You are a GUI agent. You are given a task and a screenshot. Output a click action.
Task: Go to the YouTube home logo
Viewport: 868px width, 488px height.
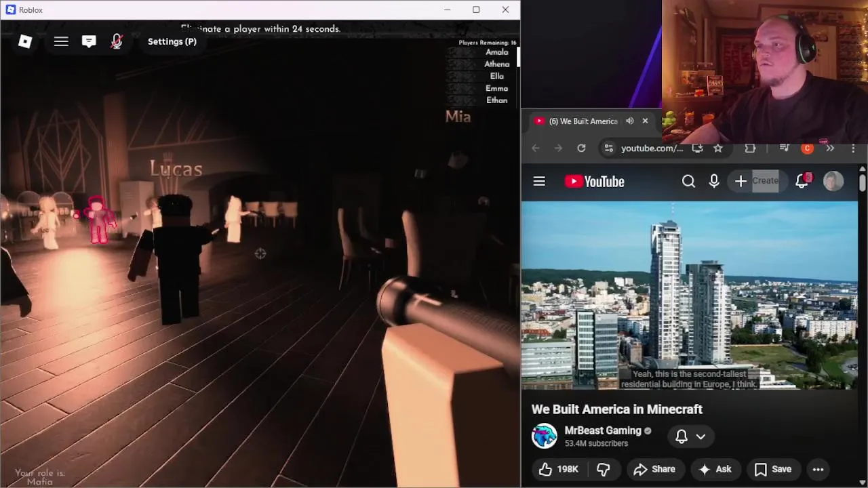[x=595, y=181]
